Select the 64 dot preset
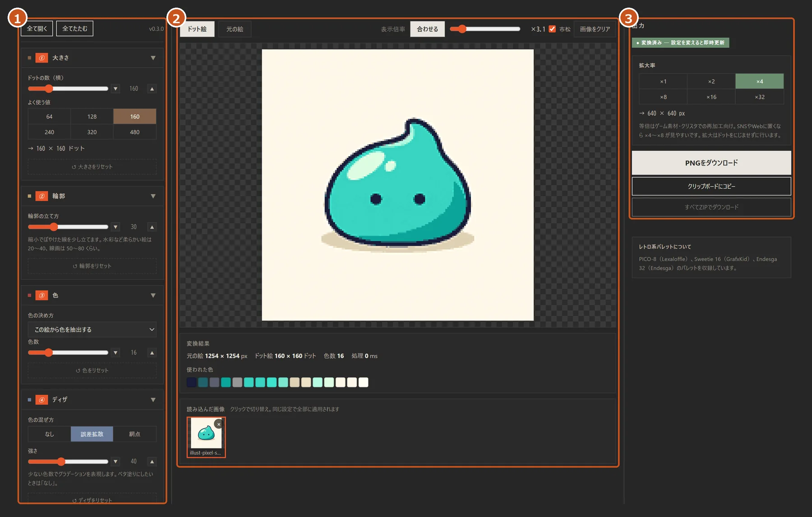812x517 pixels. coord(49,116)
